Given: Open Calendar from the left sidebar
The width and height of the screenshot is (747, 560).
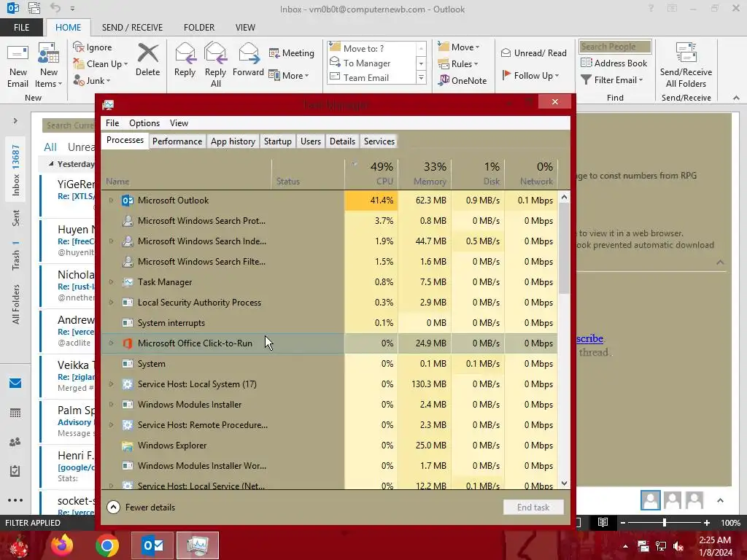Looking at the screenshot, I should tap(15, 413).
